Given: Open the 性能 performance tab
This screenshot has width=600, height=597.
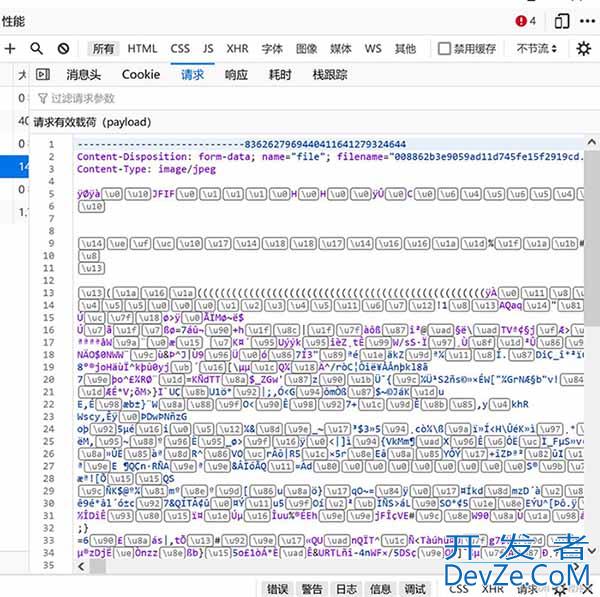Looking at the screenshot, I should pos(13,21).
